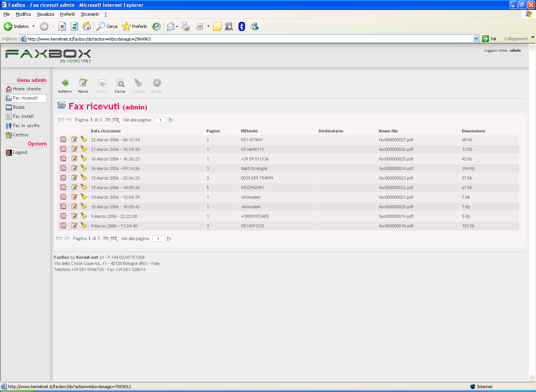Go to next page arrow in bottom pager
The width and height of the screenshot is (536, 392).
click(x=106, y=238)
